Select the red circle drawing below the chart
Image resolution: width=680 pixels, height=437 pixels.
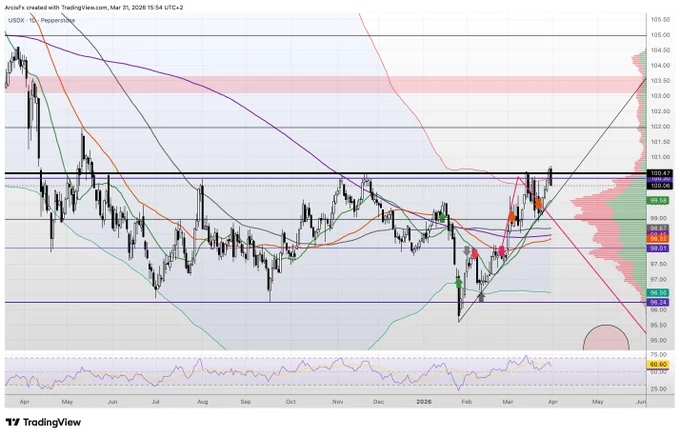606,338
